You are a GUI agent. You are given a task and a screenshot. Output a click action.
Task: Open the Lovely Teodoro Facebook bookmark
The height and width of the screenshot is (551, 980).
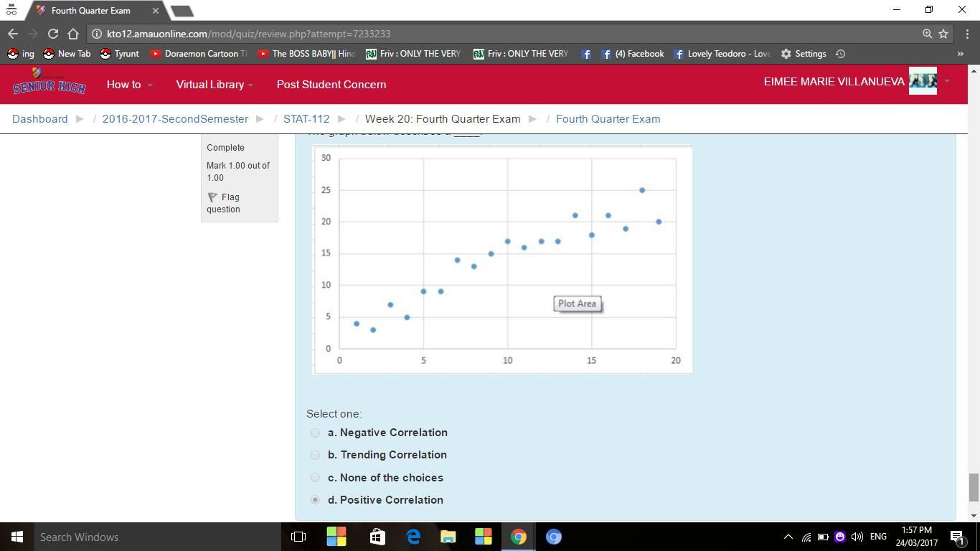tap(722, 54)
